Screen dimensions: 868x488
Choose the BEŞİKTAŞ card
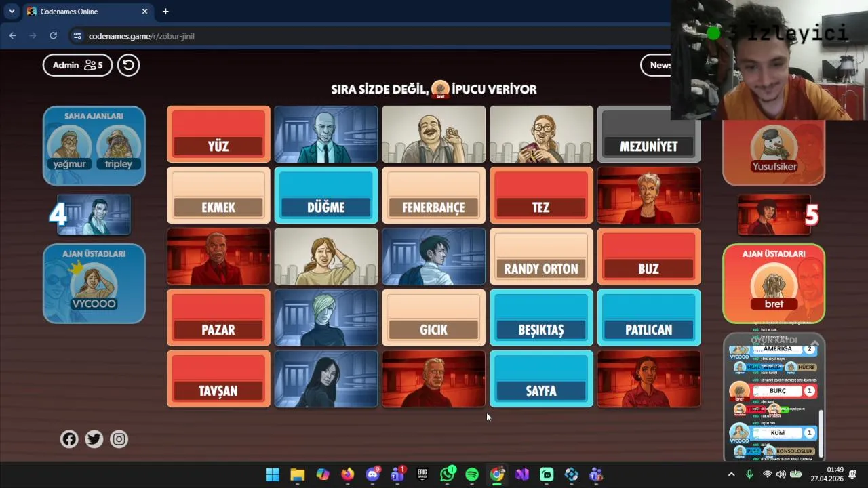(541, 318)
